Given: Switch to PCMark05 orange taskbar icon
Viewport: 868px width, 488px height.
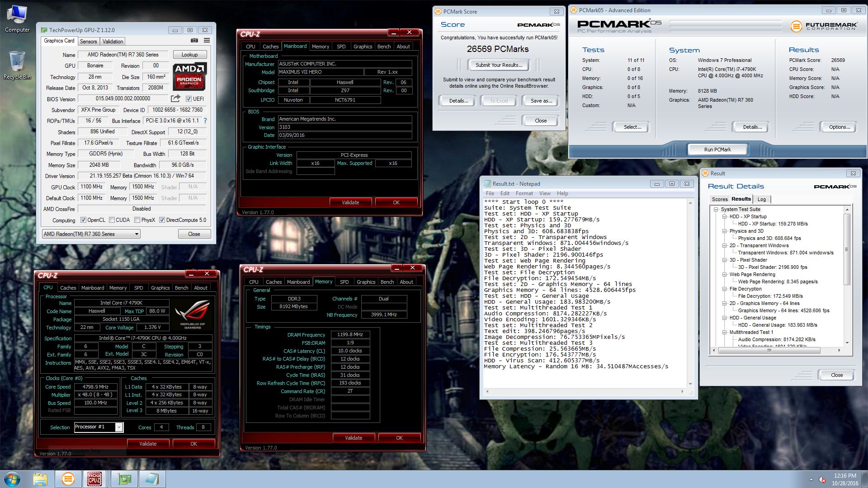Looking at the screenshot, I should (x=68, y=479).
